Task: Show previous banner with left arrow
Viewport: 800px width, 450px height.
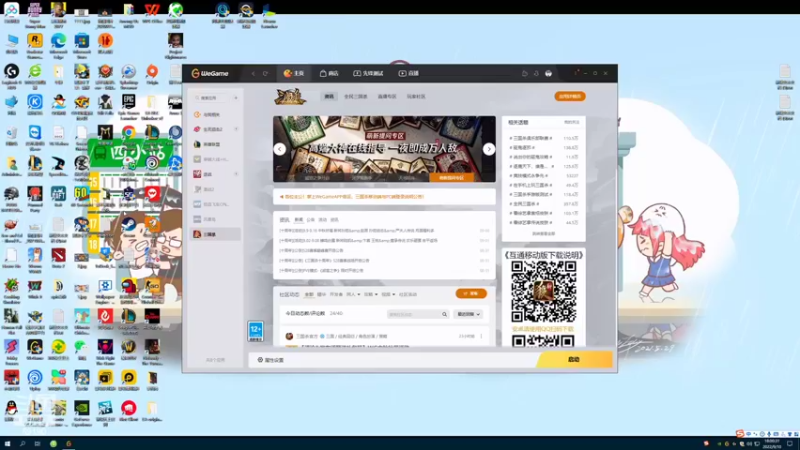Action: pos(280,149)
